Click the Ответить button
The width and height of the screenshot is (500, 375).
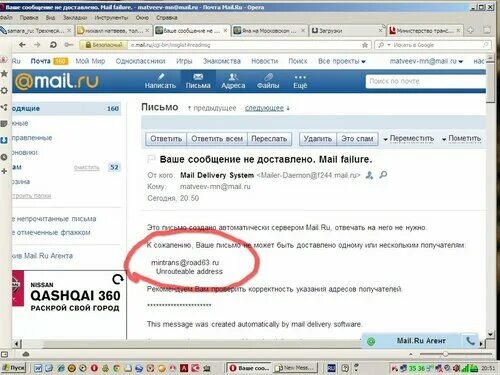[x=166, y=139]
